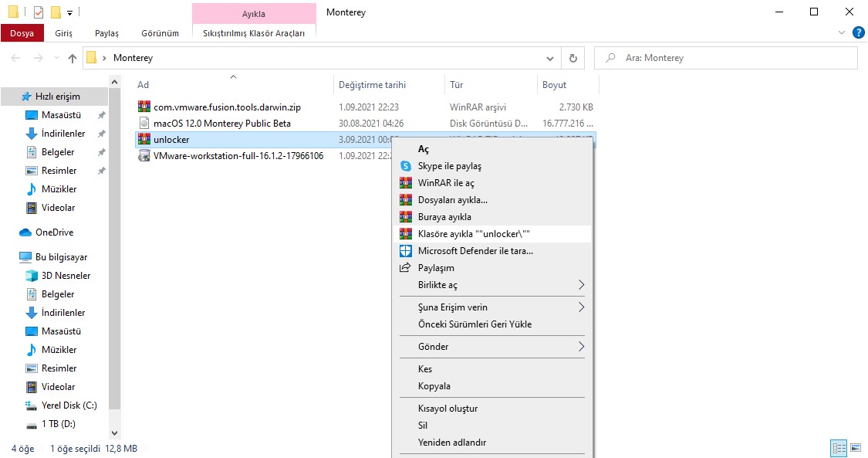Select macOS 12.0 Monterey Public Beta file name
868x458 pixels.
click(222, 123)
